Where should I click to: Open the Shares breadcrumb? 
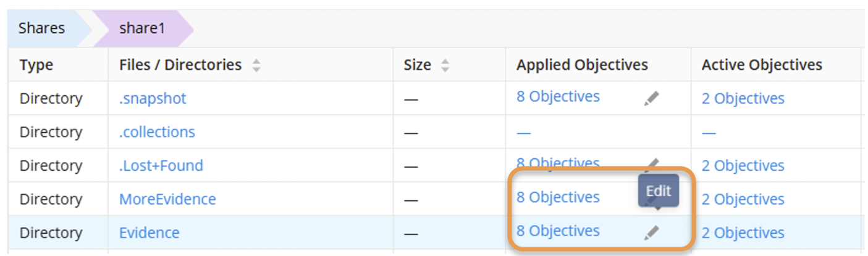pos(43,28)
